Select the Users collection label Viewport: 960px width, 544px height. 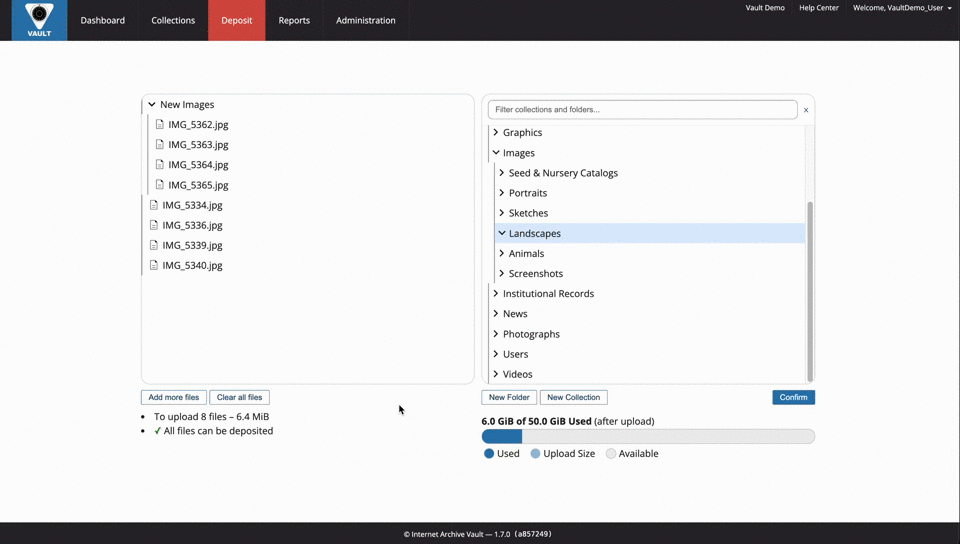[516, 354]
